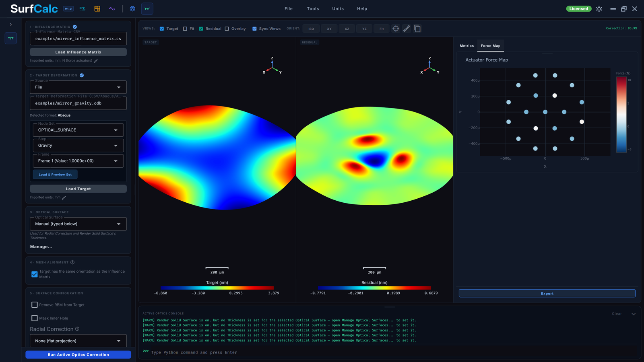Switch to the Metrics tab
Image resolution: width=644 pixels, height=362 pixels.
467,46
